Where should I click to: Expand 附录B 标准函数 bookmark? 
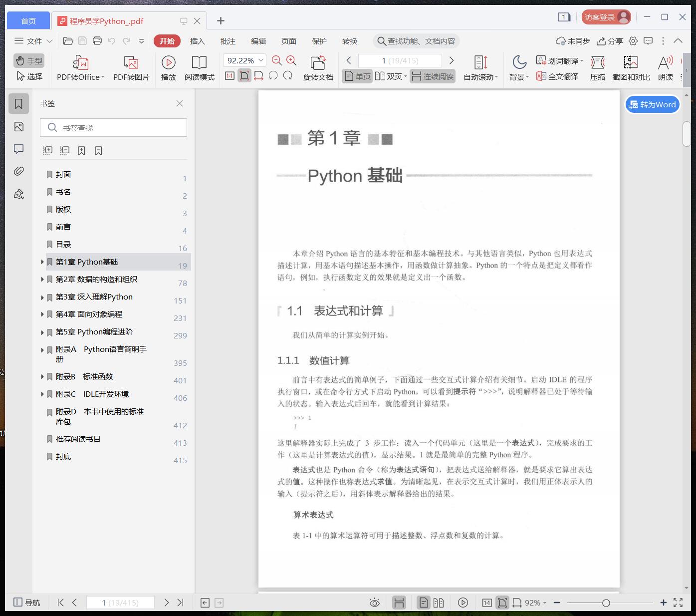coord(42,377)
